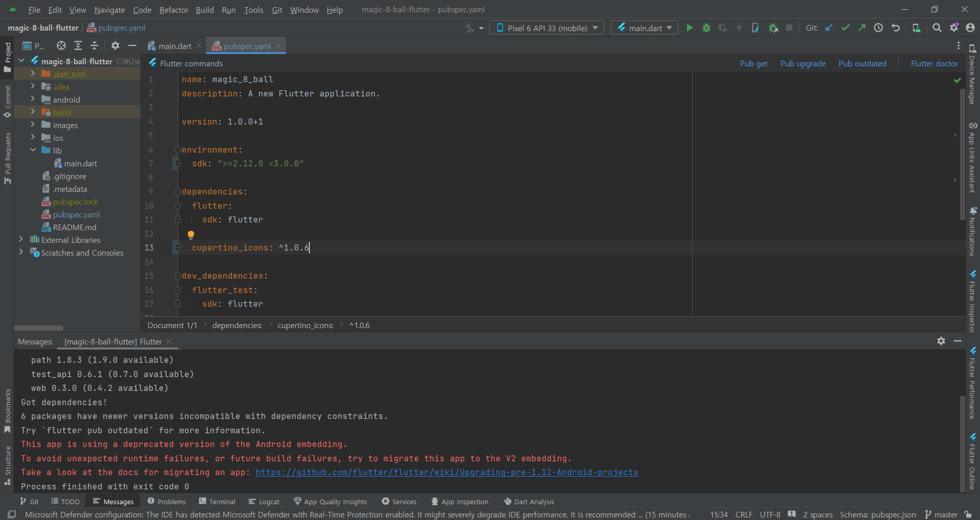Expand the ios folder
This screenshot has height=520, width=980.
point(33,137)
